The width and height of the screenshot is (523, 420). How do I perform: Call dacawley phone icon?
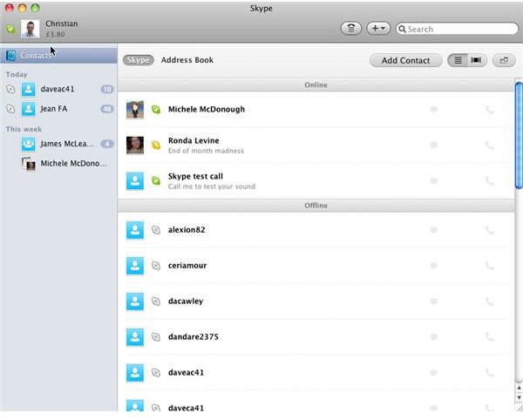pyautogui.click(x=489, y=301)
